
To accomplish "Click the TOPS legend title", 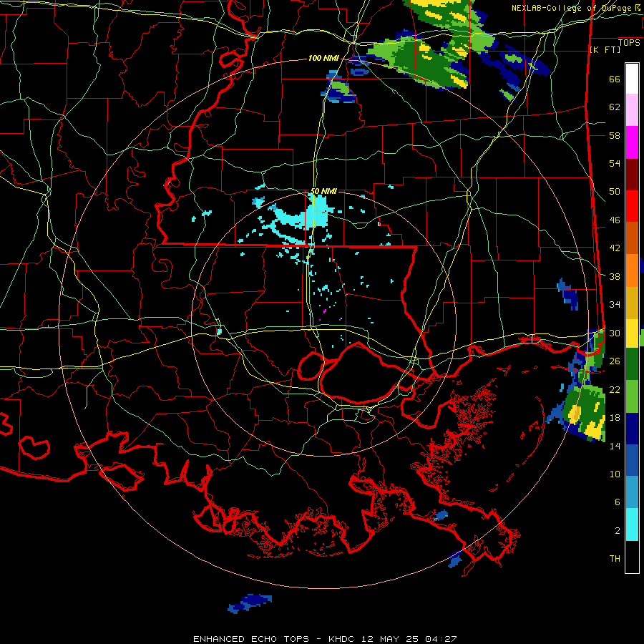I will [x=629, y=43].
